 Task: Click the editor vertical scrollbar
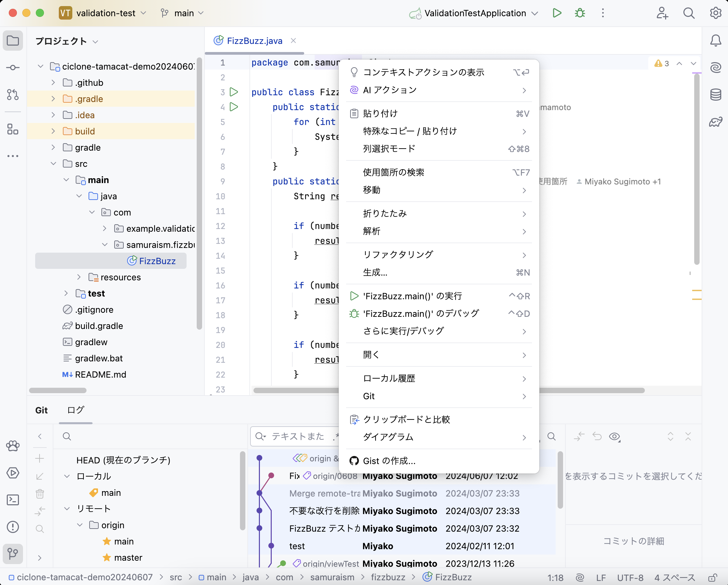697,169
